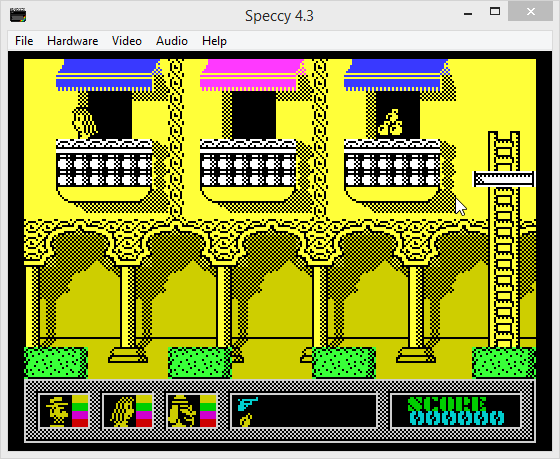Viewport: 560px width, 459px height.
Task: Click the woman standing on left balcony
Action: click(84, 123)
